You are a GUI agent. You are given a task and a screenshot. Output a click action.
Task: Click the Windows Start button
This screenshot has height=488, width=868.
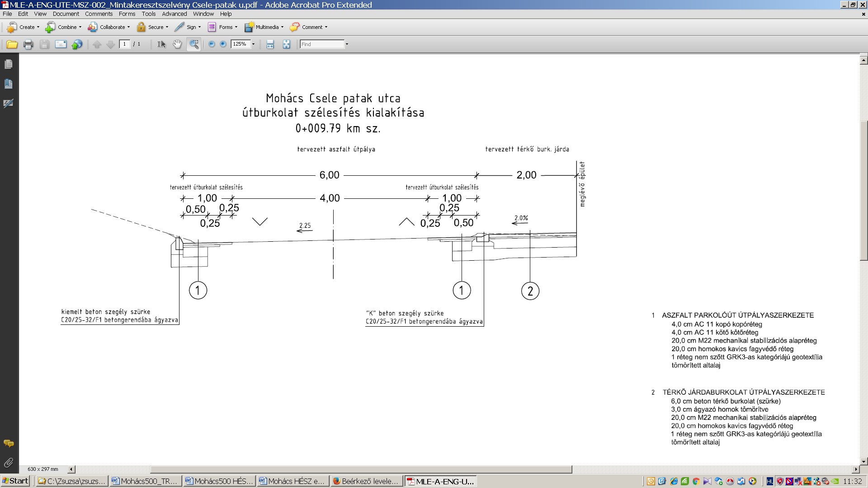coord(15,481)
